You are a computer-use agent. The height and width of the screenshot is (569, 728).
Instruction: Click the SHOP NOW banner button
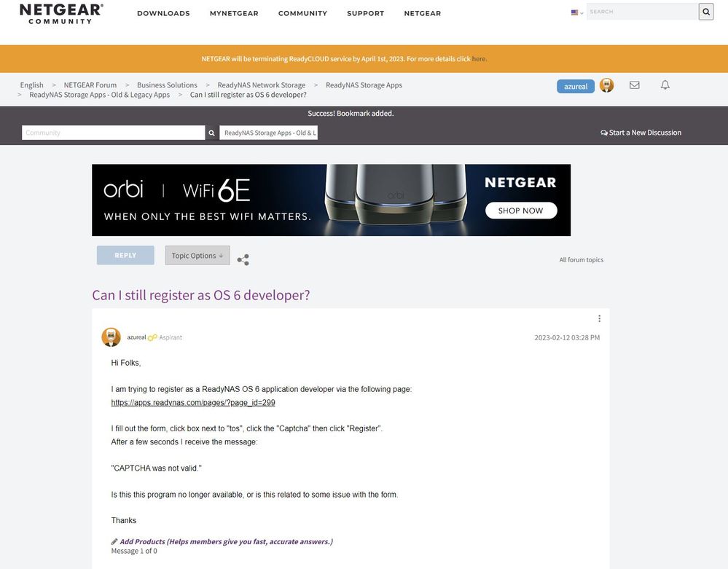click(521, 211)
